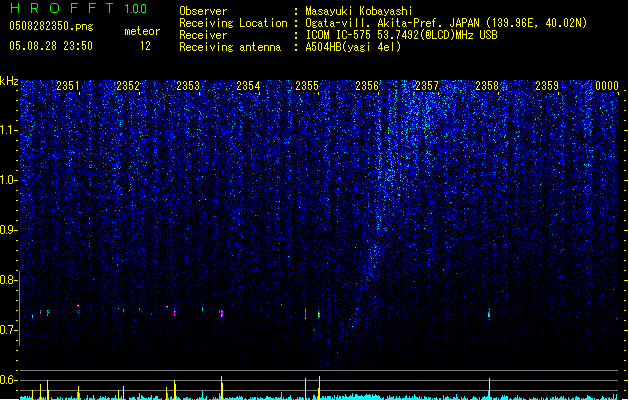Image resolution: width=629 pixels, height=400 pixels.
Task: Click the 1.0 frequency axis label
Action: [x=8, y=180]
